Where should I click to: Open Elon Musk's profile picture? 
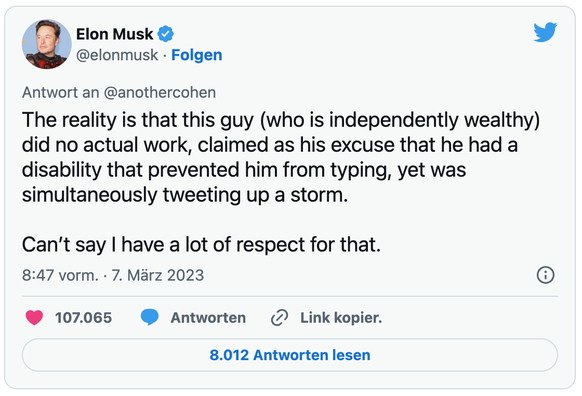pos(46,45)
